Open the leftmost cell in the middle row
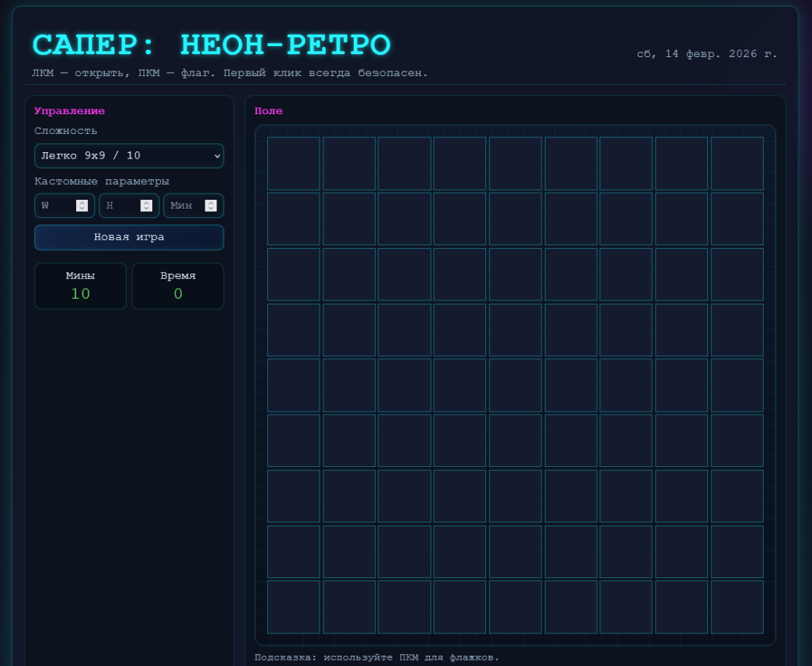812x666 pixels. point(293,385)
